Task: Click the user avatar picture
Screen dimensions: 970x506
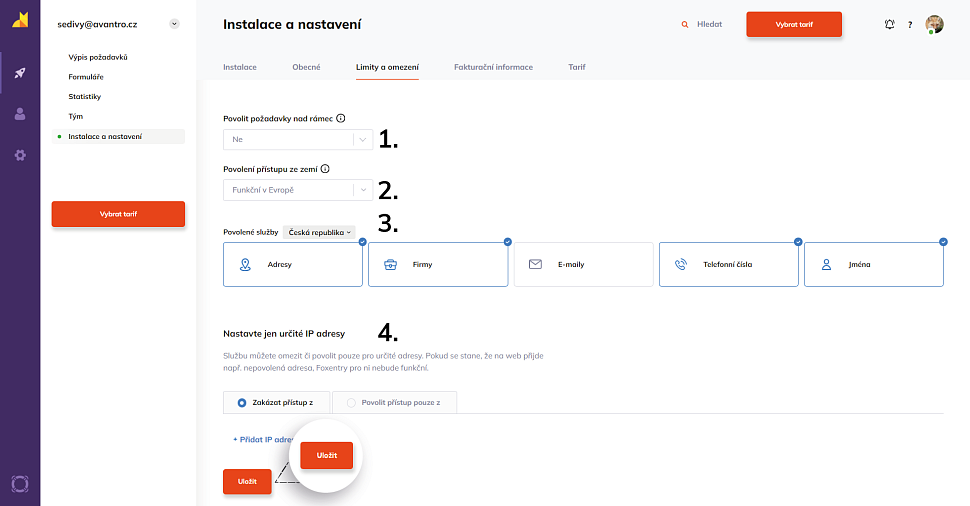Action: 934,24
